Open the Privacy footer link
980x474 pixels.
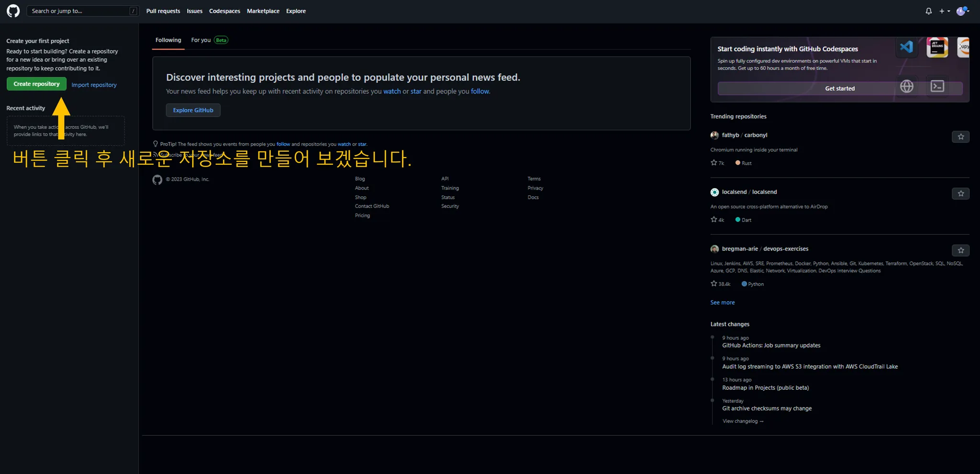click(535, 188)
